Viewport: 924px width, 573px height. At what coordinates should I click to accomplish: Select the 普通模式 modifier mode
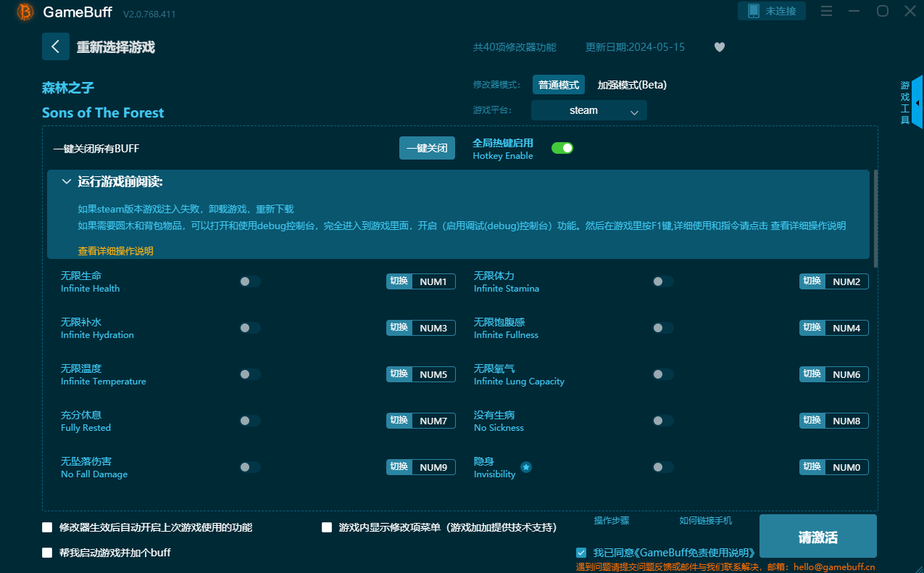click(558, 84)
